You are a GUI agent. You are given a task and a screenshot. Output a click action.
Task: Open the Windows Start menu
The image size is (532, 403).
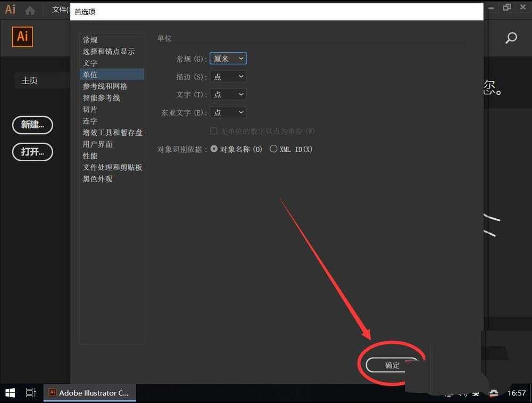10,393
